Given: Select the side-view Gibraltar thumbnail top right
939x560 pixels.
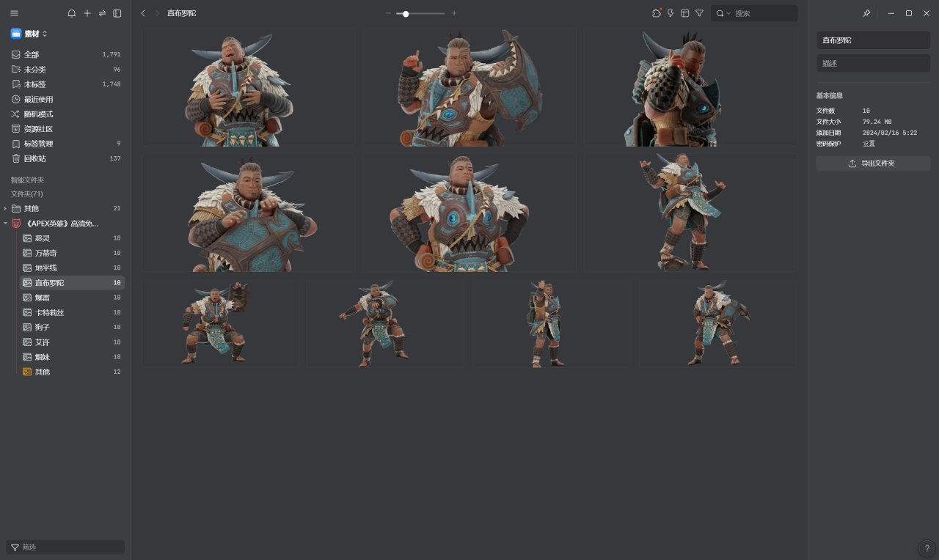Looking at the screenshot, I should coord(690,87).
